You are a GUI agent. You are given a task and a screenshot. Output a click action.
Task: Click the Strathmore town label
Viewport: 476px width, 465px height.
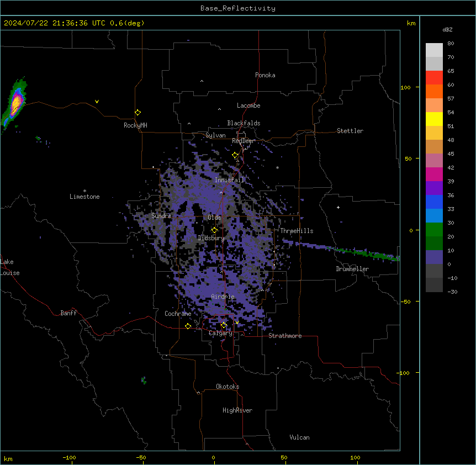[285, 336]
